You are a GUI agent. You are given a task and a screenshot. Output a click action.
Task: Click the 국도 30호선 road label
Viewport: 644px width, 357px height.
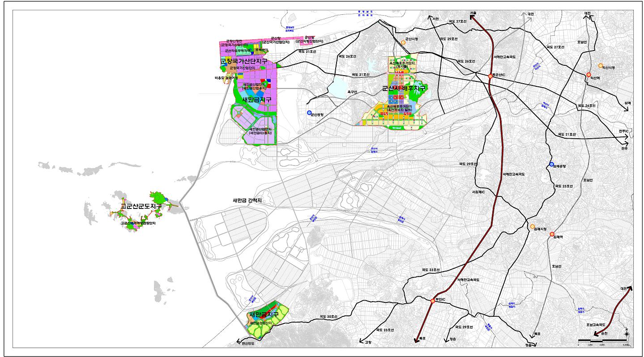(328, 317)
